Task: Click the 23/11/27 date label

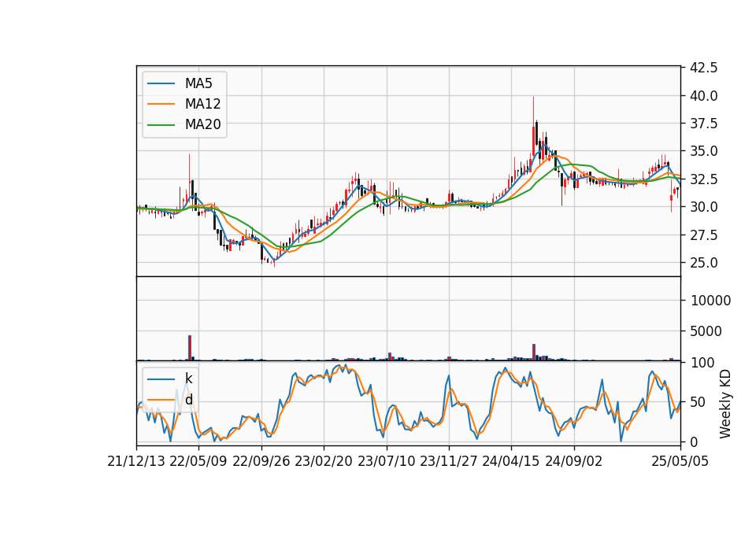Action: click(x=449, y=462)
